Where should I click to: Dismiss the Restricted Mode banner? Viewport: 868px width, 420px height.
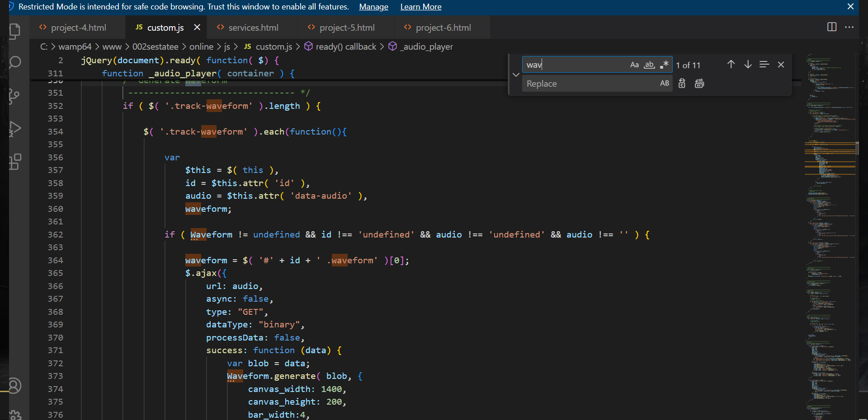(x=850, y=6)
